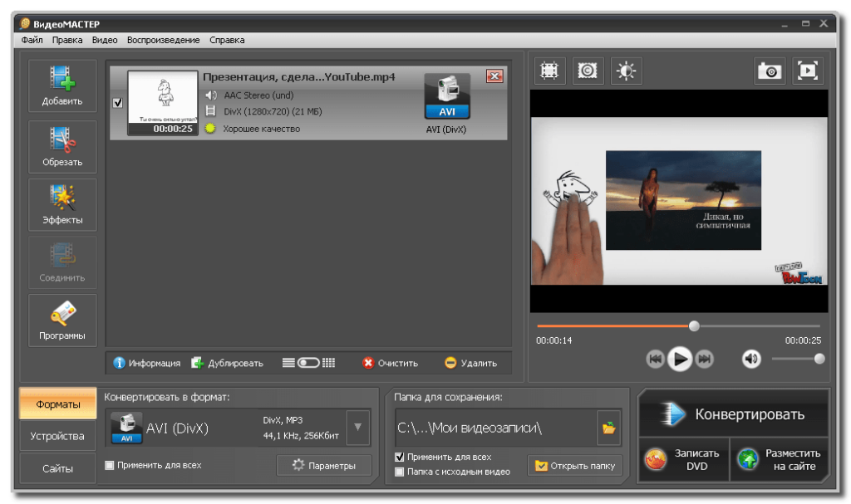Open the Обрезать trim tool
This screenshot has width=851, height=504.
tap(62, 146)
